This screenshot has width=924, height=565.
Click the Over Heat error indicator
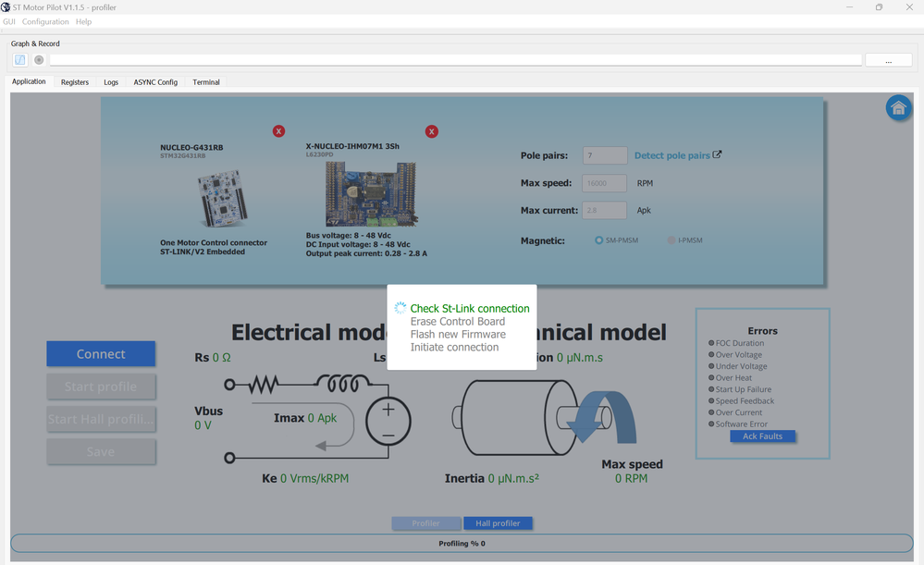[x=711, y=377]
